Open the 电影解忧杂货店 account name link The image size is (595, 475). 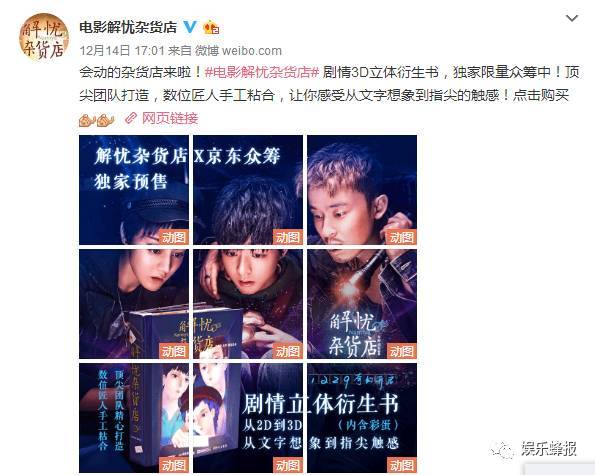pyautogui.click(x=128, y=27)
